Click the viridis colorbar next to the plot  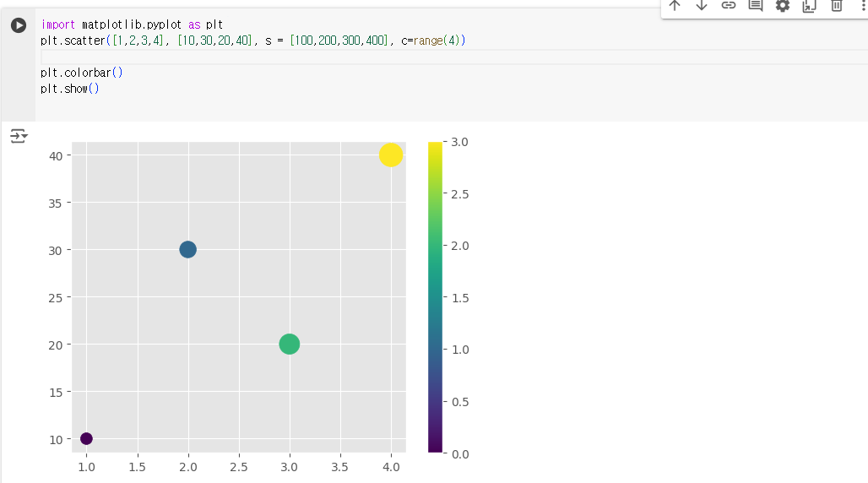(435, 297)
